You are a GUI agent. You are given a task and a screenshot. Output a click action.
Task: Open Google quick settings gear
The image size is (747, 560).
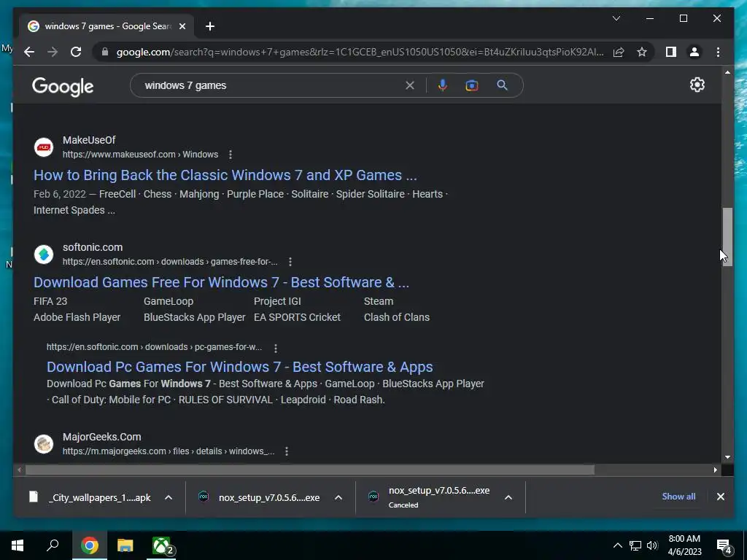[x=697, y=85]
